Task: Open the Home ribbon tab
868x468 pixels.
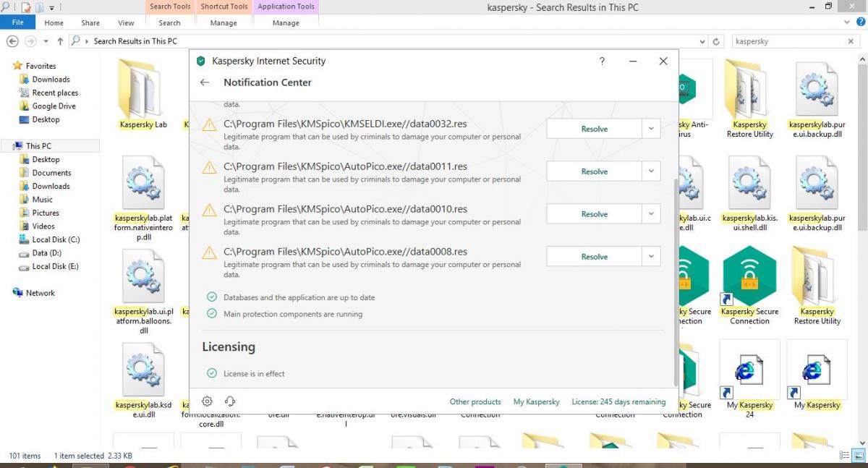Action: click(54, 22)
